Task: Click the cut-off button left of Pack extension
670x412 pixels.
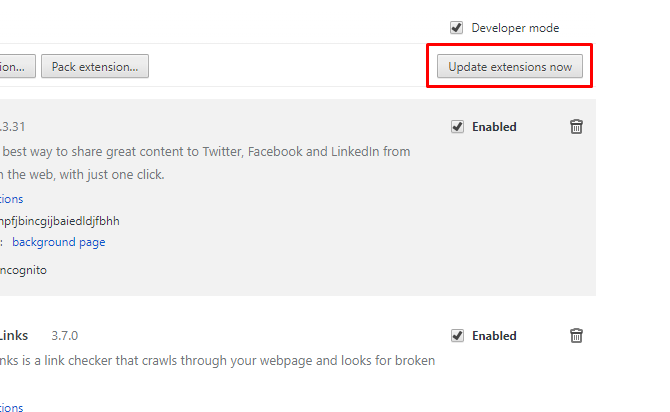Action: (x=17, y=68)
